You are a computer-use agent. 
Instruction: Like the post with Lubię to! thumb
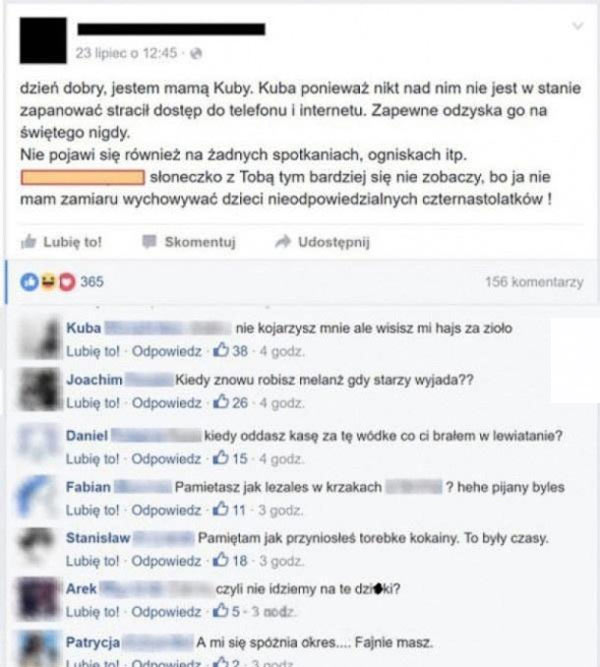pyautogui.click(x=62, y=242)
